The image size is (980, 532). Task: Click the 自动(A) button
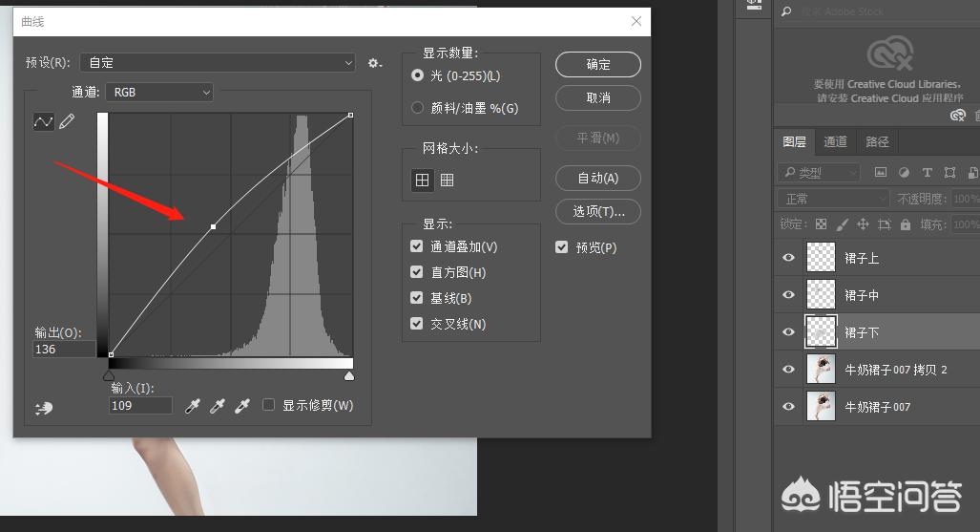[598, 178]
